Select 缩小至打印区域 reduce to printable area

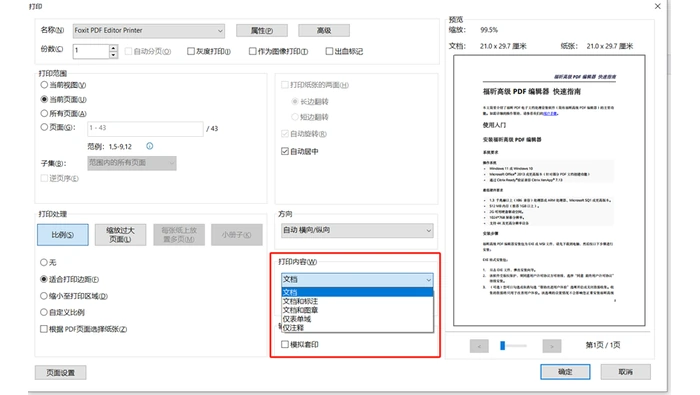44,296
